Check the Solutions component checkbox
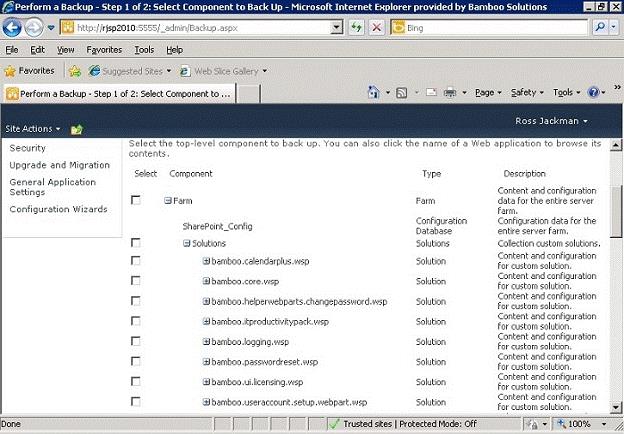This screenshot has height=434, width=624. click(136, 243)
